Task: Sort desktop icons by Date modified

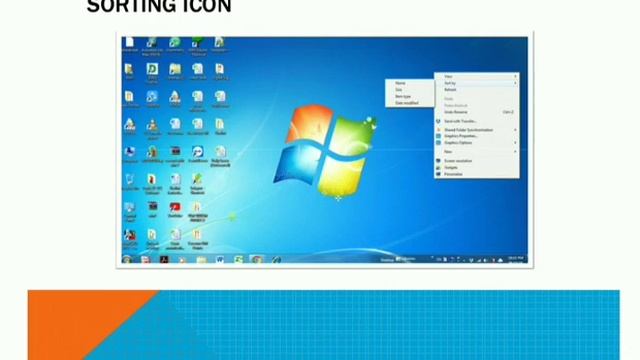Action: pos(409,103)
